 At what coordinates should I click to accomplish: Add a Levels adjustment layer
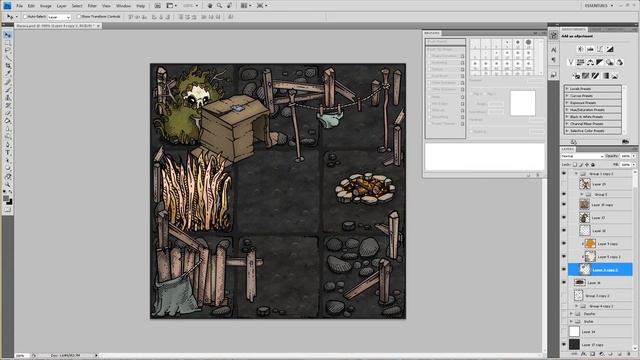pos(590,49)
